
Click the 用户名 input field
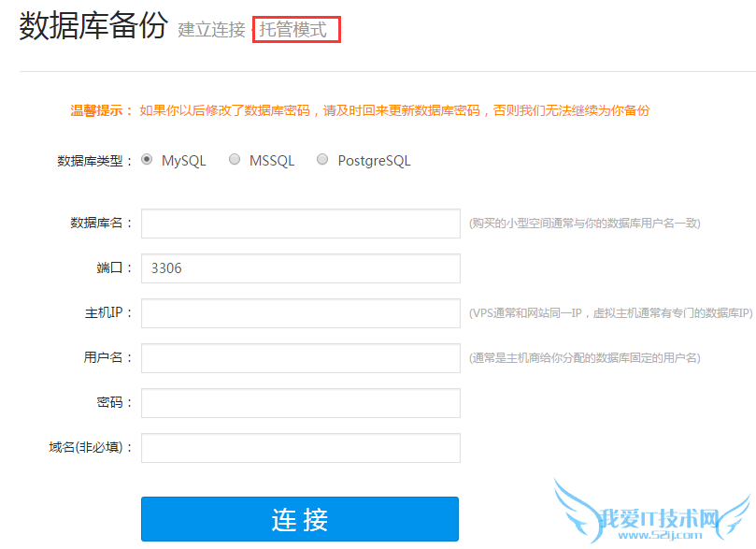click(x=300, y=358)
